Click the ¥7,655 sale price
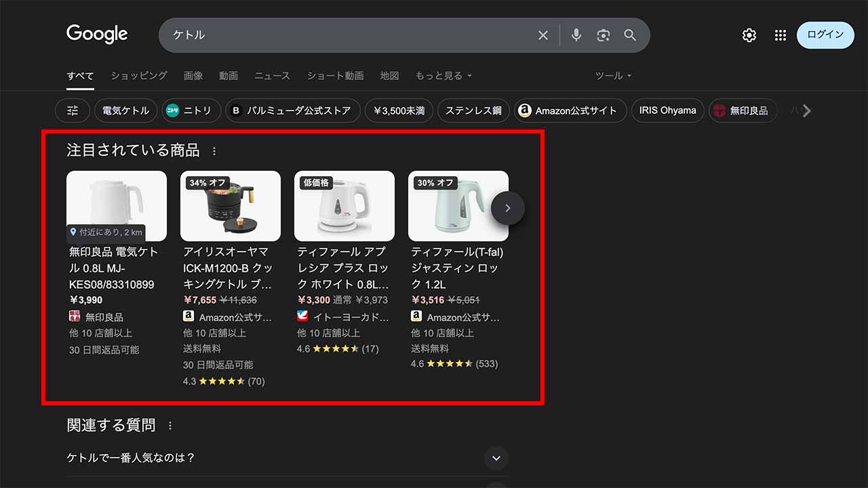The height and width of the screenshot is (488, 868). point(200,300)
